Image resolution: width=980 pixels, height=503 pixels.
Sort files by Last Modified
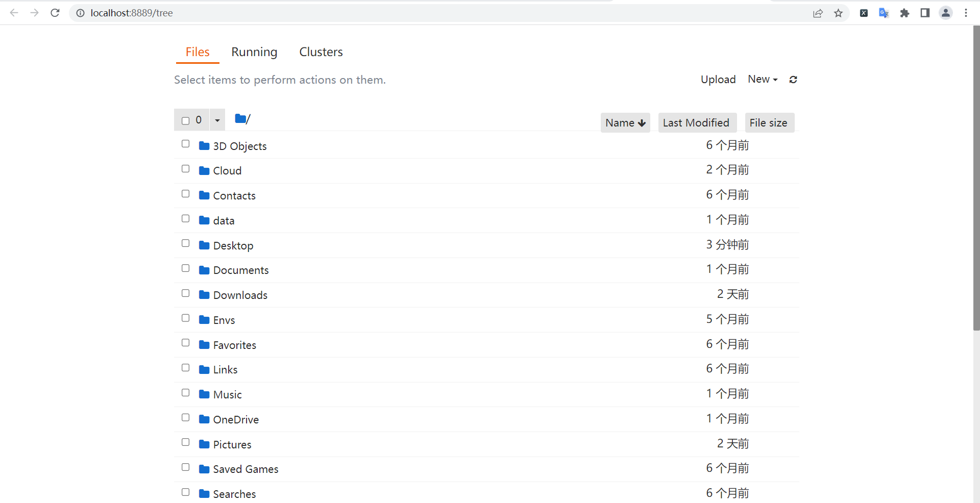pyautogui.click(x=697, y=123)
